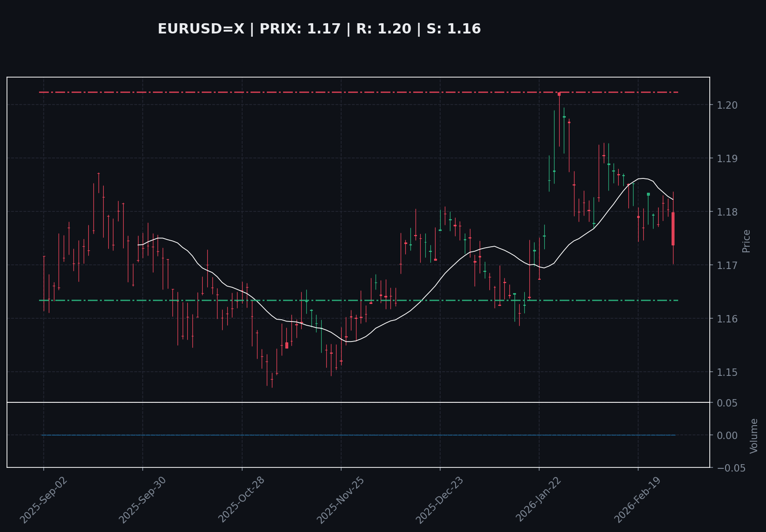Click the 0.00 volume axis label

(727, 435)
